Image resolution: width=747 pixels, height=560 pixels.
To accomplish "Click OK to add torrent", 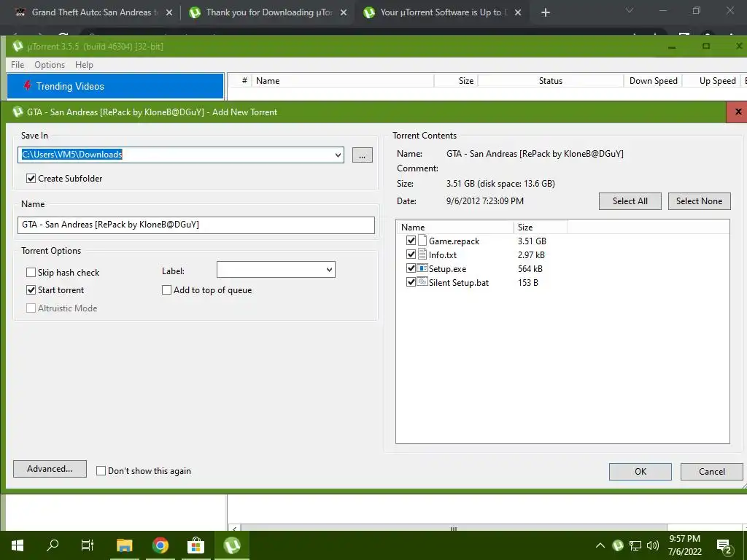I will [x=640, y=472].
